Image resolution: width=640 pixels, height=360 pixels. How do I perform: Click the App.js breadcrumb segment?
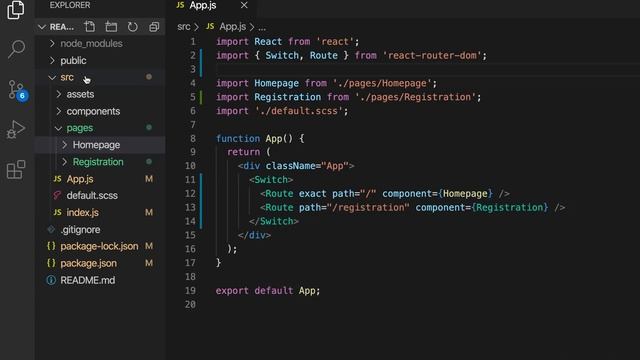click(x=232, y=27)
